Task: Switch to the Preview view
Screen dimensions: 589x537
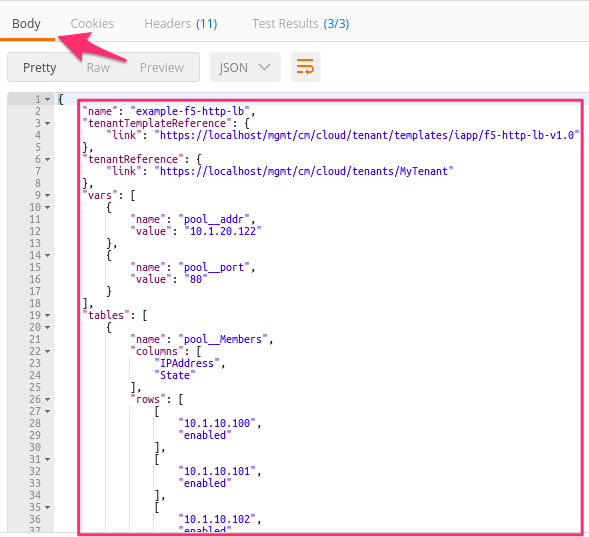Action: (x=162, y=68)
